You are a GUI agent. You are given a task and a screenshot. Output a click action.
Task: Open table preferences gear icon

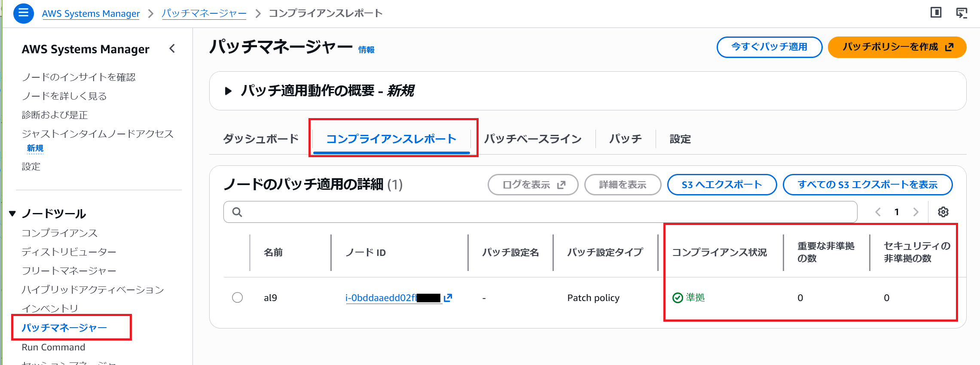pyautogui.click(x=943, y=212)
